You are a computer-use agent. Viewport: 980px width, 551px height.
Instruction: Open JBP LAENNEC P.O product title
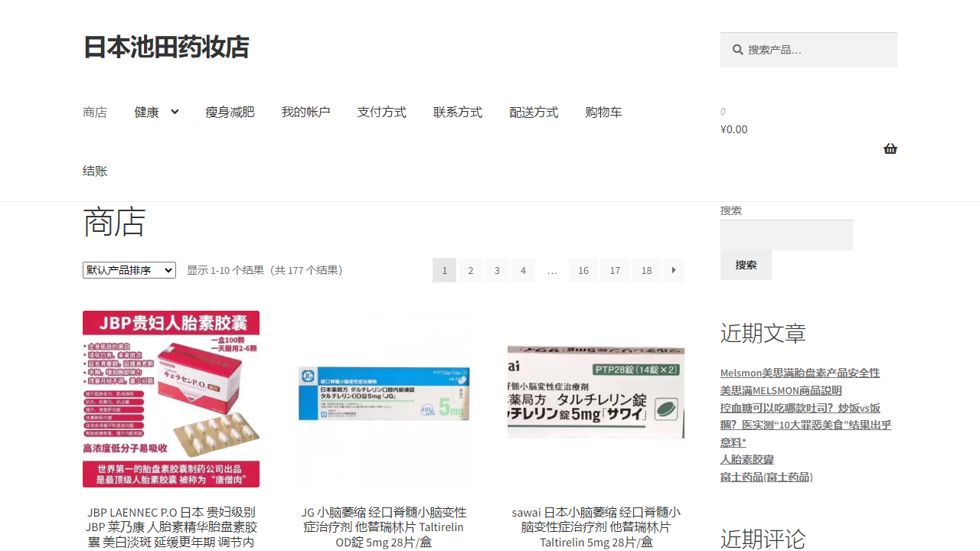coord(171,527)
